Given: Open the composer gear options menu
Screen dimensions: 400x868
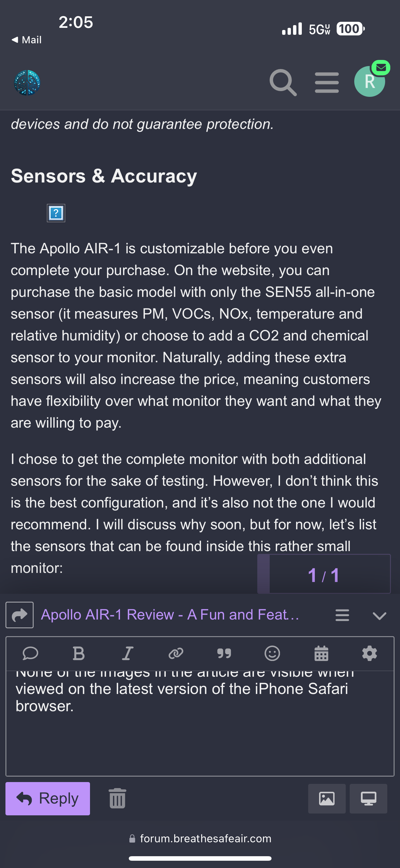Looking at the screenshot, I should pos(369,653).
